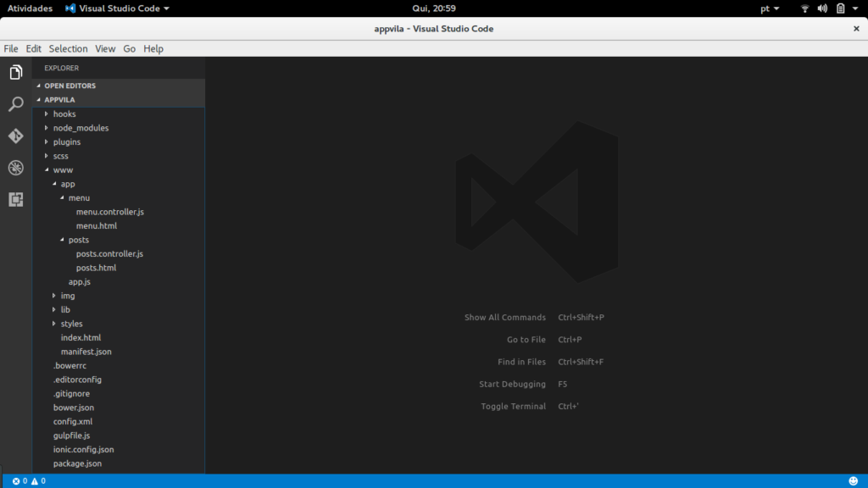Open the Source Control (Git) view

[15, 136]
